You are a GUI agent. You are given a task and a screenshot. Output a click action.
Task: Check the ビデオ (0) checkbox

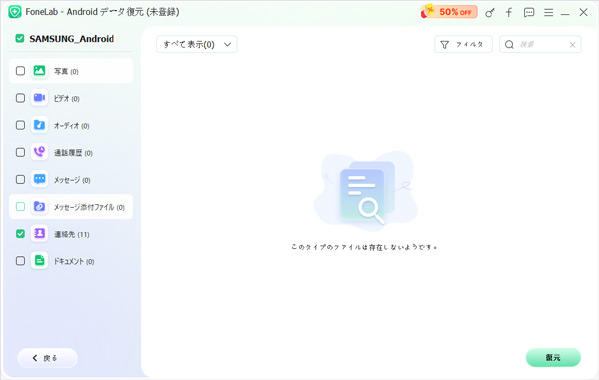(x=20, y=98)
